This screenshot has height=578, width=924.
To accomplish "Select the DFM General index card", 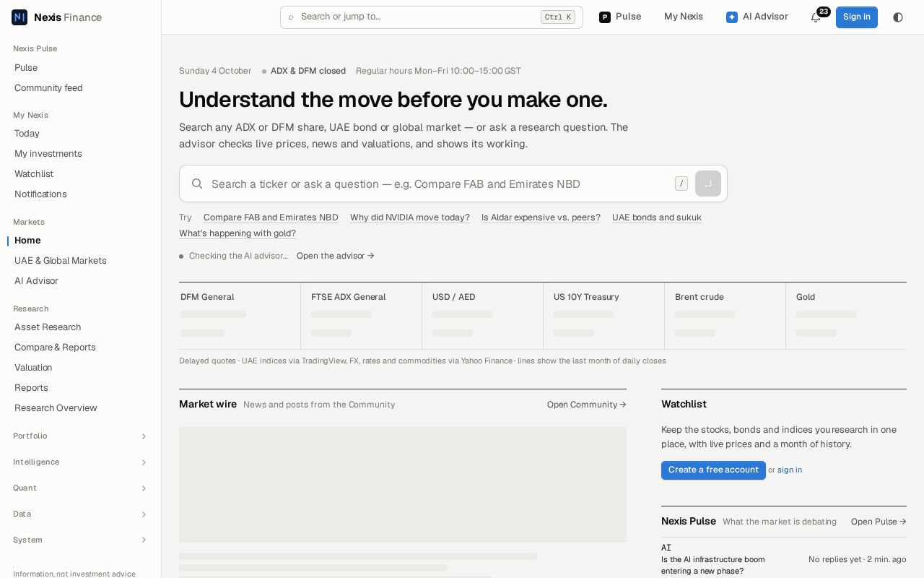I will tap(240, 316).
